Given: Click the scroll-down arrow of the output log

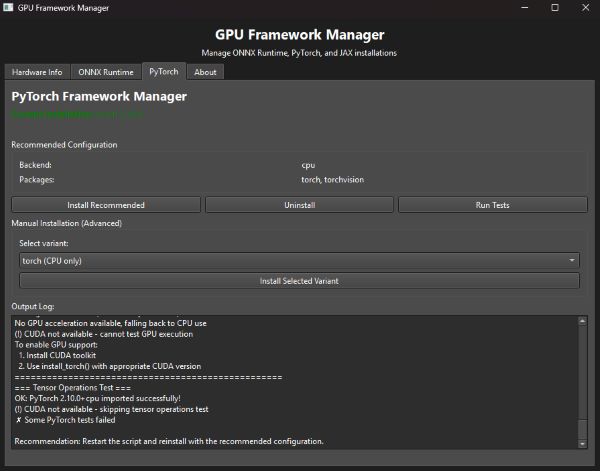Looking at the screenshot, I should (x=583, y=445).
